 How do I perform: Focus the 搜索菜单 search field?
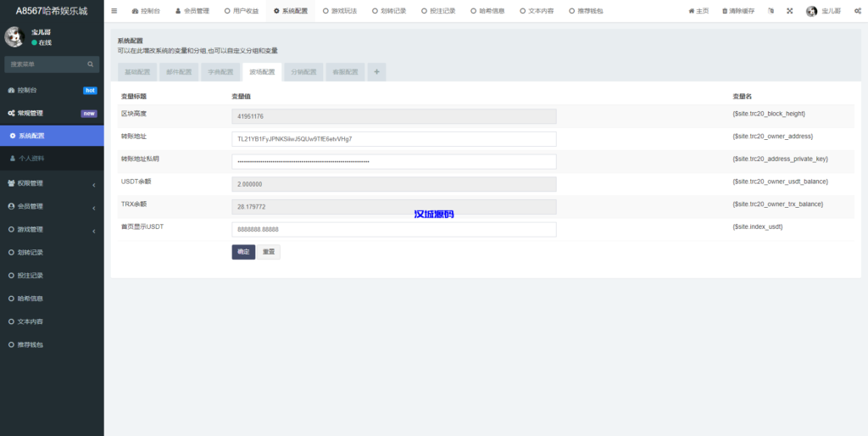pyautogui.click(x=45, y=64)
